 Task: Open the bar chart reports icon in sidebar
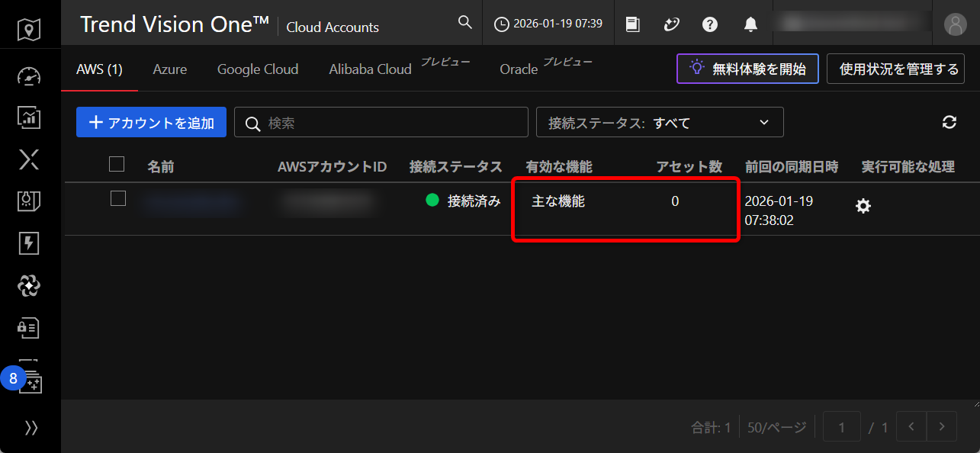pyautogui.click(x=29, y=117)
